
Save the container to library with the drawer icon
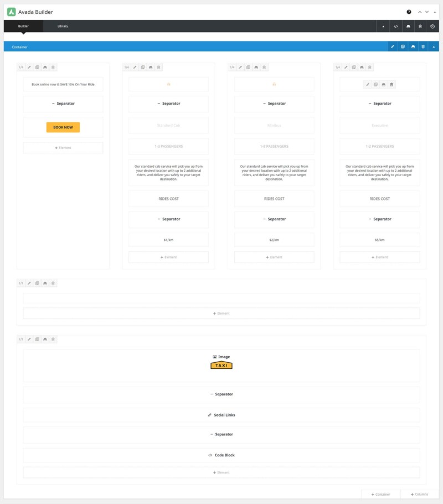pos(413,47)
